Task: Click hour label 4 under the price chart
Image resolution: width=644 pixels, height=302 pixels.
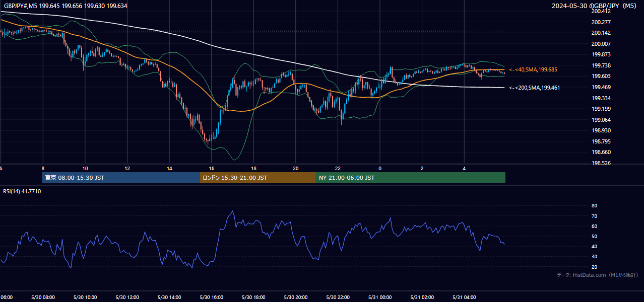Action: pos(464,168)
